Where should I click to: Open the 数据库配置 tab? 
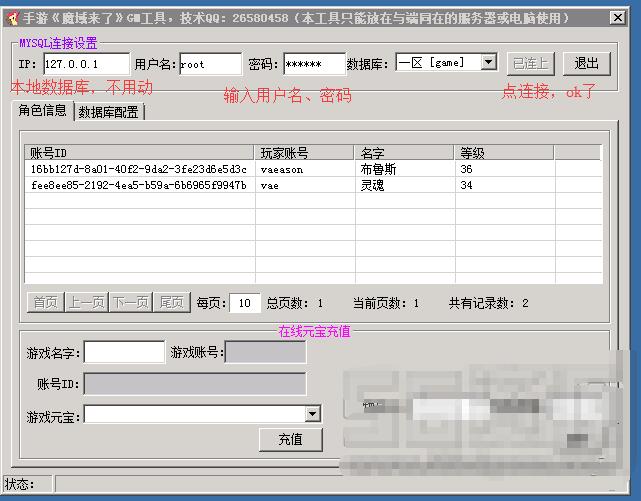pos(109,112)
